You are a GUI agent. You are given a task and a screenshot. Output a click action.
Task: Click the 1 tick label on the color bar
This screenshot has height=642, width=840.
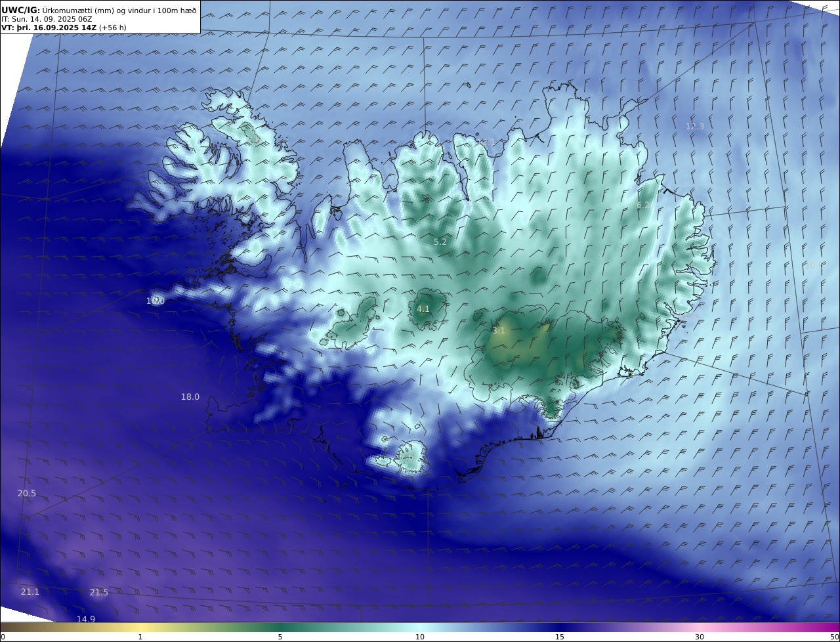140,637
